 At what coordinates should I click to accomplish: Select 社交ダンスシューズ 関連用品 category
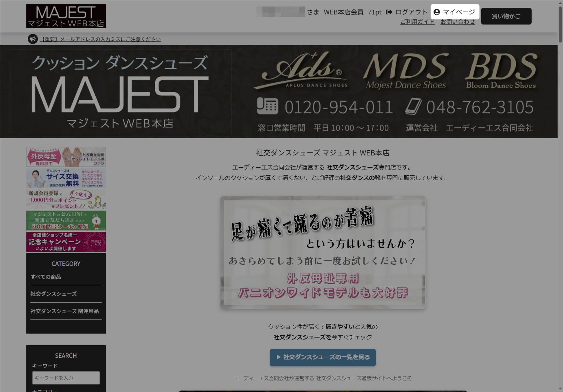tap(65, 311)
